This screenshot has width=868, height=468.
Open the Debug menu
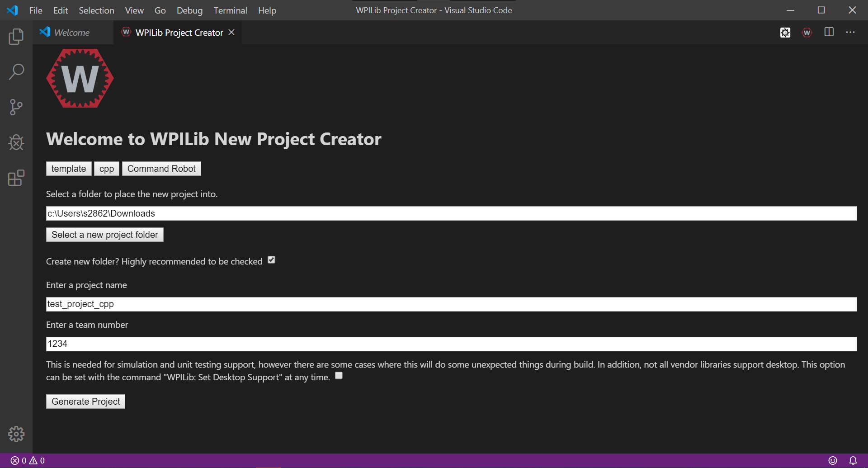point(189,10)
